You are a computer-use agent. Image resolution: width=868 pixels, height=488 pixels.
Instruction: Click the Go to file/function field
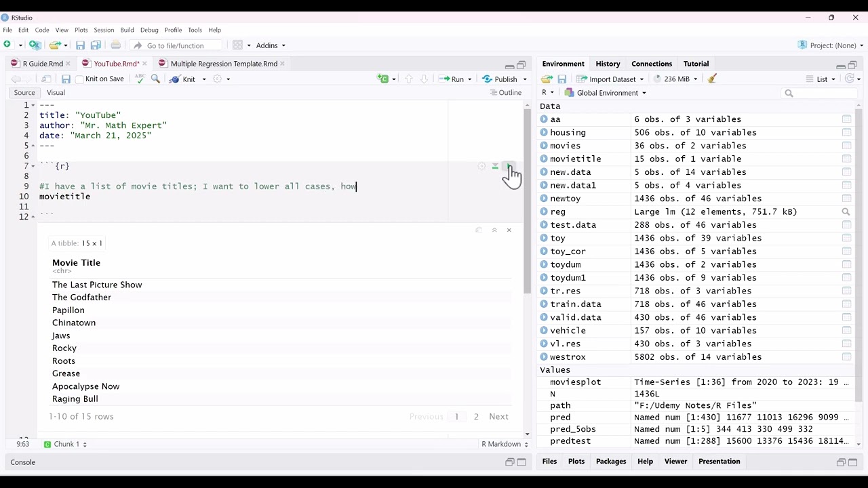(176, 45)
